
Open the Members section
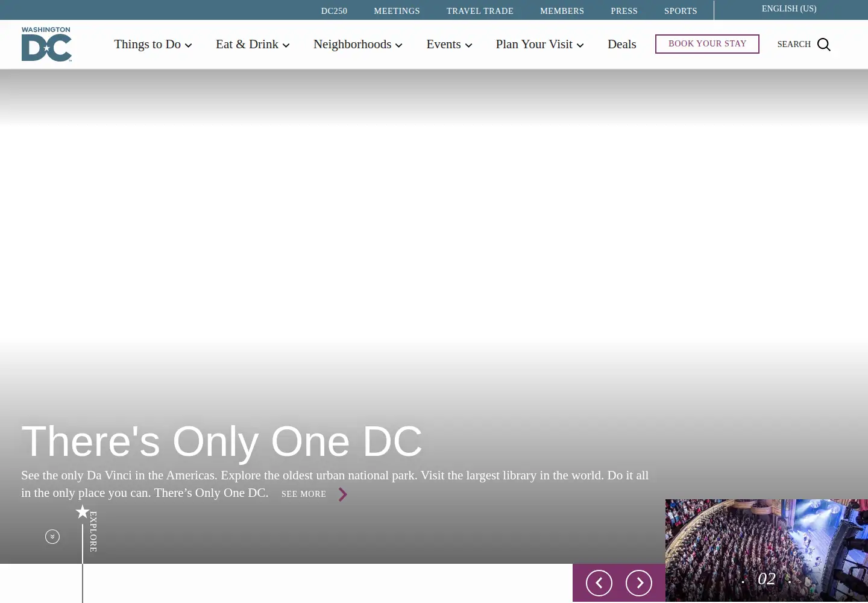point(562,11)
